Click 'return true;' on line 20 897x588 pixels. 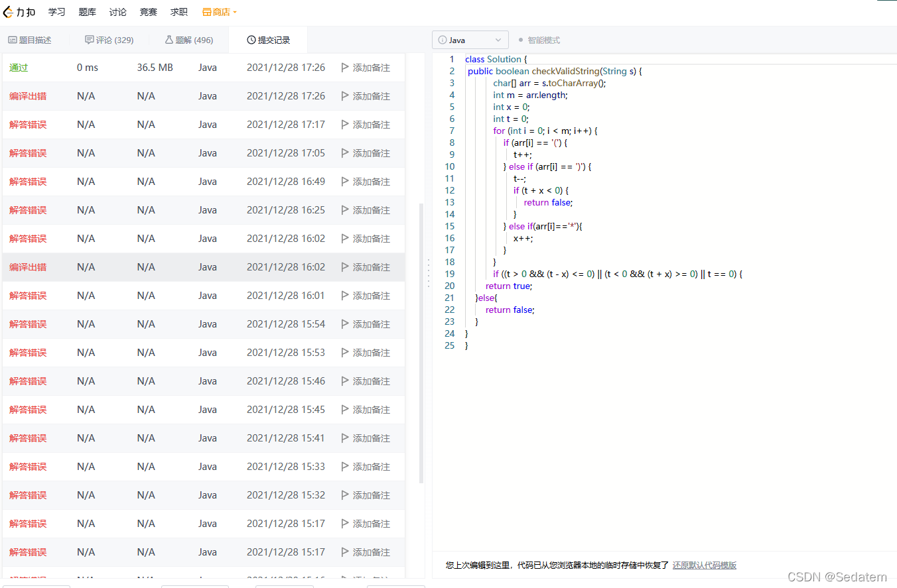pyautogui.click(x=509, y=286)
